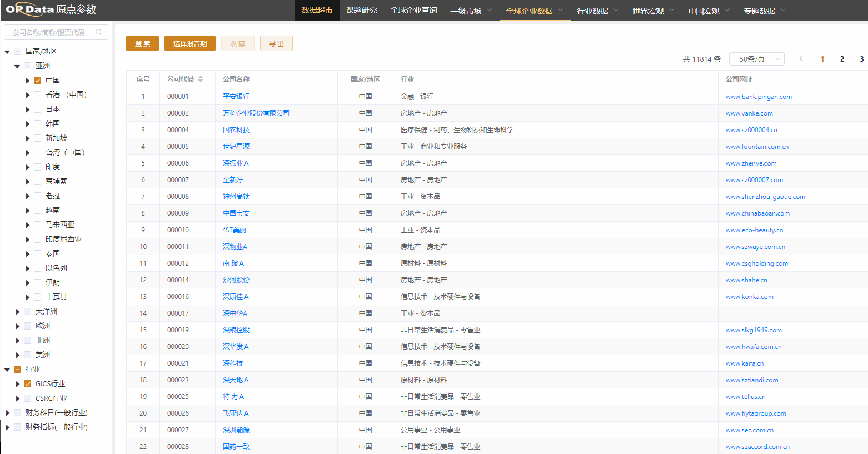Expand the 美洲 tree node

point(17,355)
